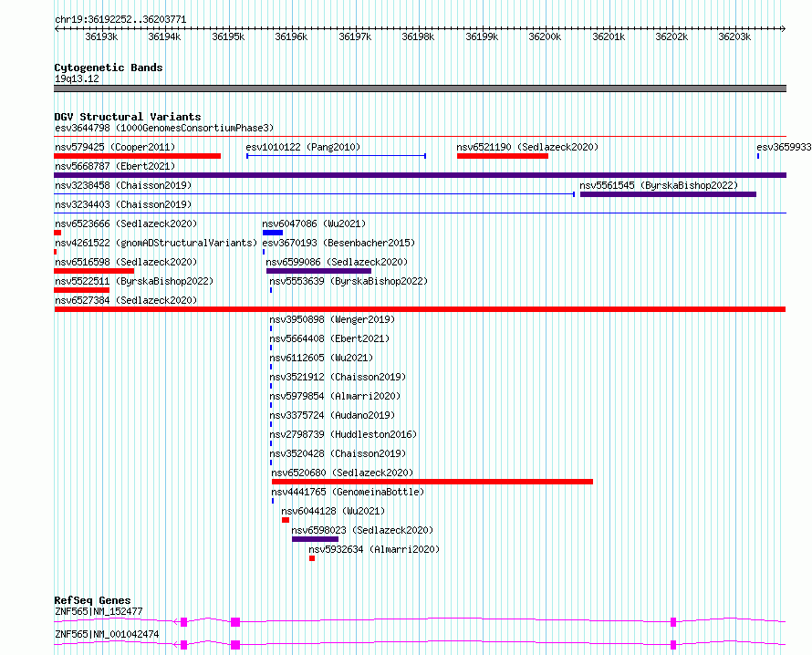Screen dimensions: 812x655
Task: Open nsv4261522 (gnomADStructuralVariants) label
Action: click(x=156, y=243)
